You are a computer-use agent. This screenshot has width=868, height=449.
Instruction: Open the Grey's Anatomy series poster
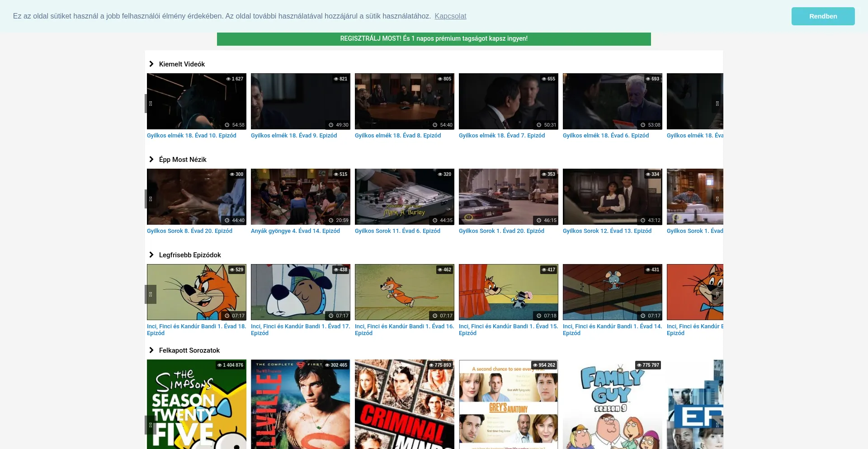[x=509, y=404]
